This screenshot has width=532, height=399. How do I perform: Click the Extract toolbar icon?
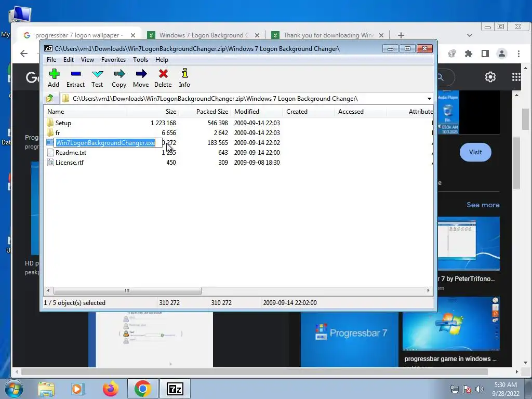pyautogui.click(x=76, y=74)
